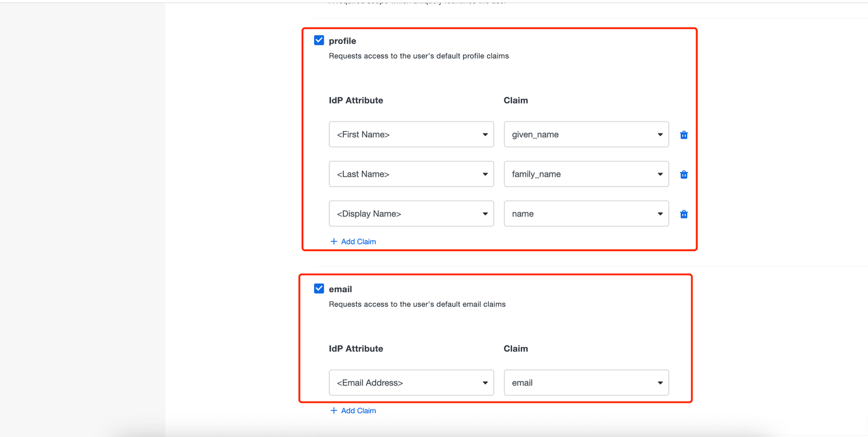The width and height of the screenshot is (868, 437).
Task: Open the <First Name> IdP attribute dropdown
Action: tap(411, 134)
